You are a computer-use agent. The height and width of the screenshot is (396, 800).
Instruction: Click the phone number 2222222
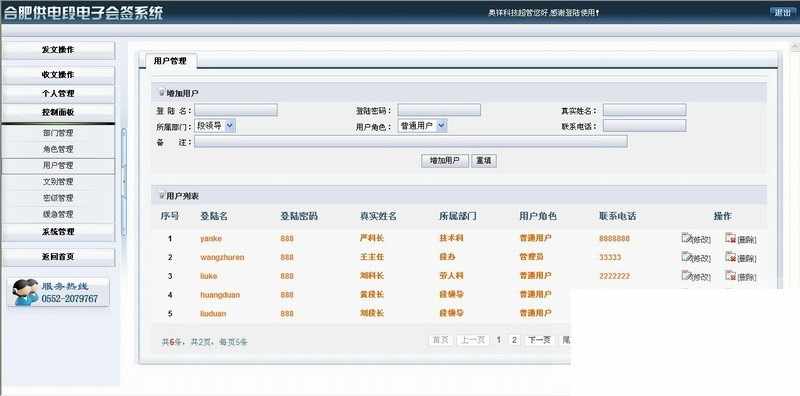coord(614,276)
